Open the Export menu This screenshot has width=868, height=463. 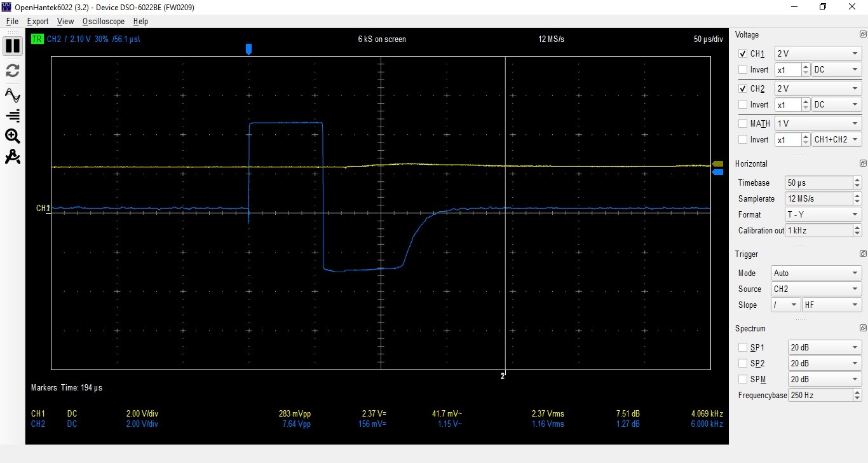38,22
